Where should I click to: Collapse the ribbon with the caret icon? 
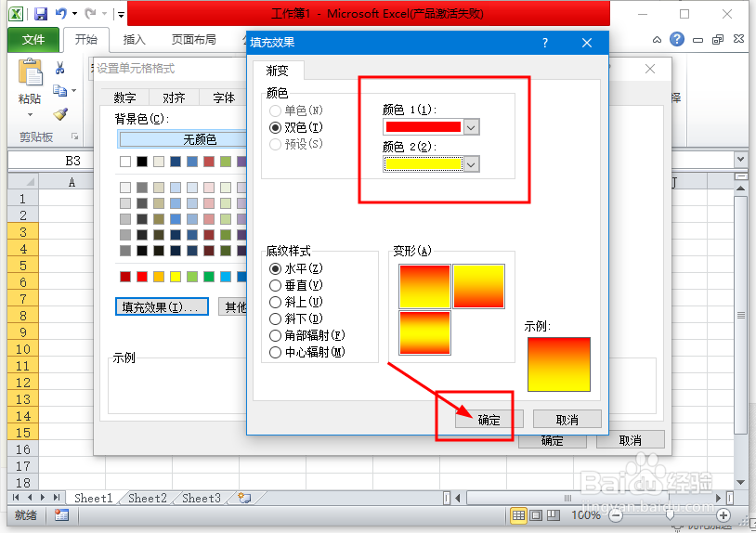click(657, 40)
